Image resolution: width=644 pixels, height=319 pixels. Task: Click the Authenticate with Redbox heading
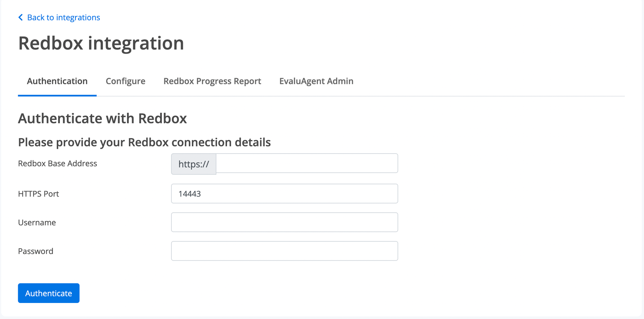[102, 118]
